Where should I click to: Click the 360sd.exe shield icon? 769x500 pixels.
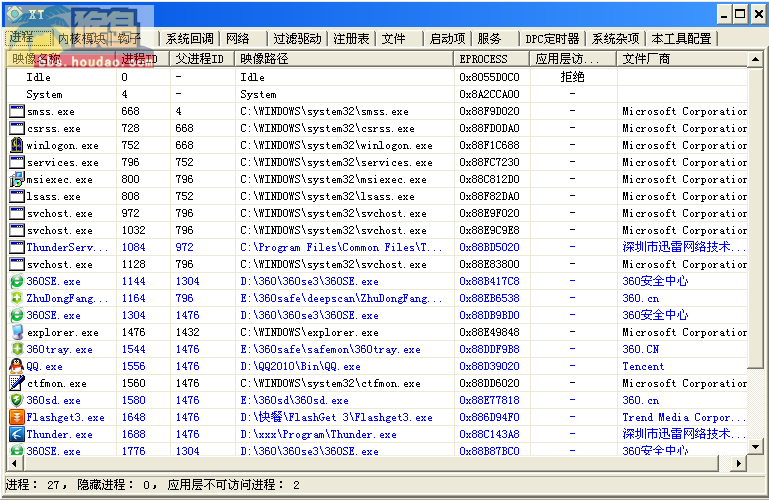[17, 400]
